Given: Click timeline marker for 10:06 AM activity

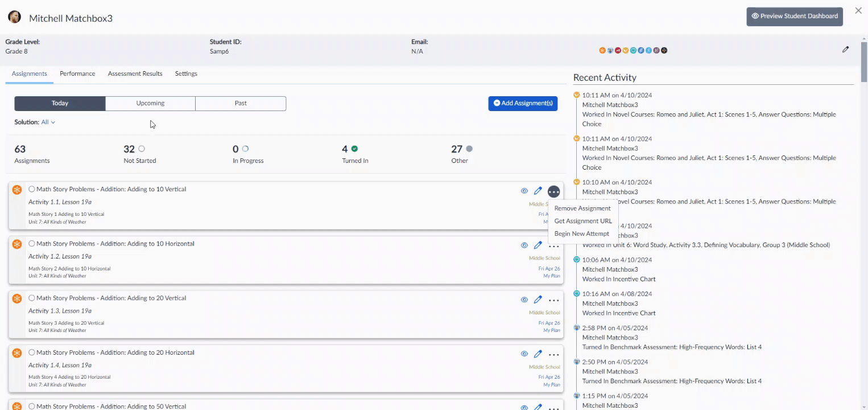Looking at the screenshot, I should coord(576,260).
